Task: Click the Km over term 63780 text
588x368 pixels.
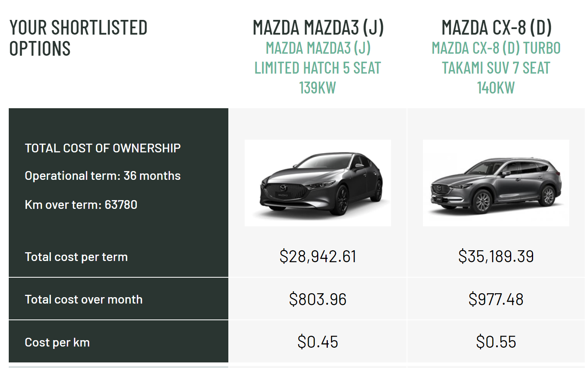Action: (81, 205)
